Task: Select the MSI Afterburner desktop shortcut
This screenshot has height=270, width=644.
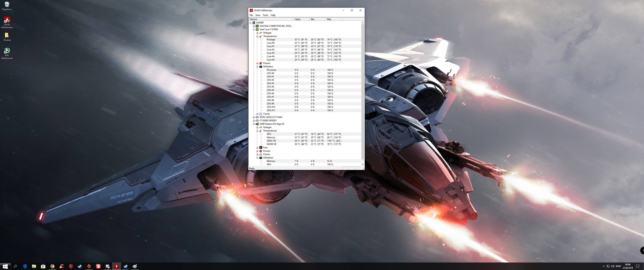Action: tap(7, 54)
